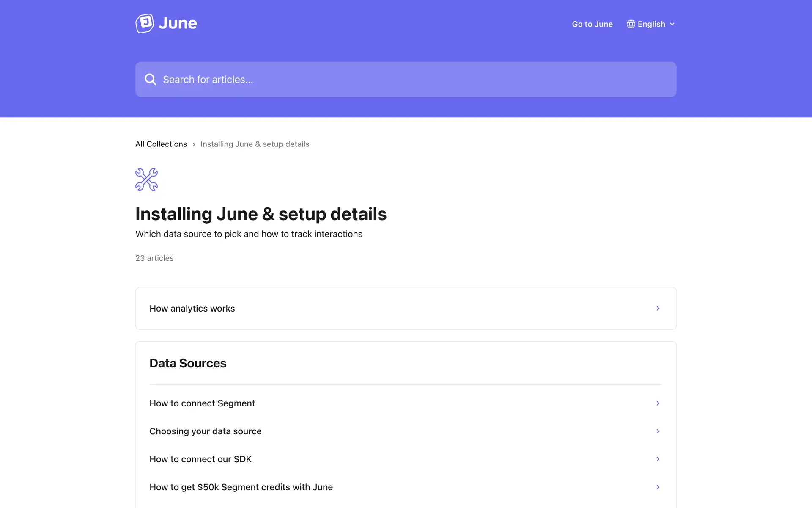Open the How to connect Segment article
812x508 pixels.
(x=202, y=403)
